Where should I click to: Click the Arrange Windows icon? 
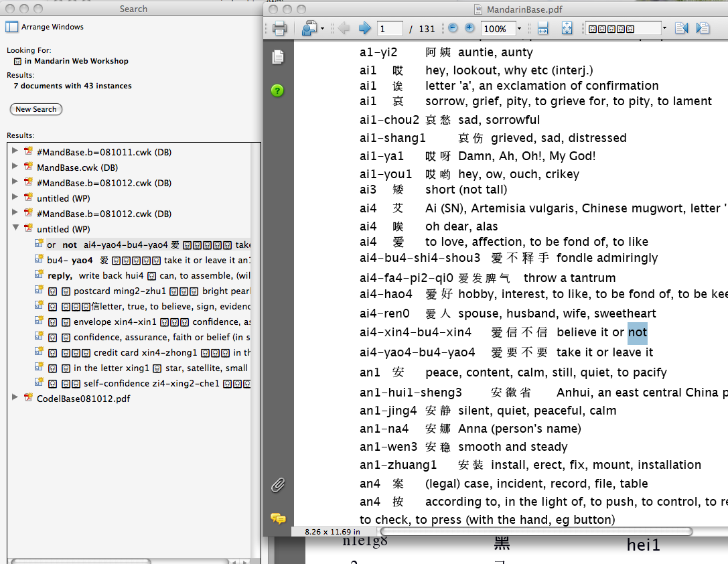(x=11, y=27)
